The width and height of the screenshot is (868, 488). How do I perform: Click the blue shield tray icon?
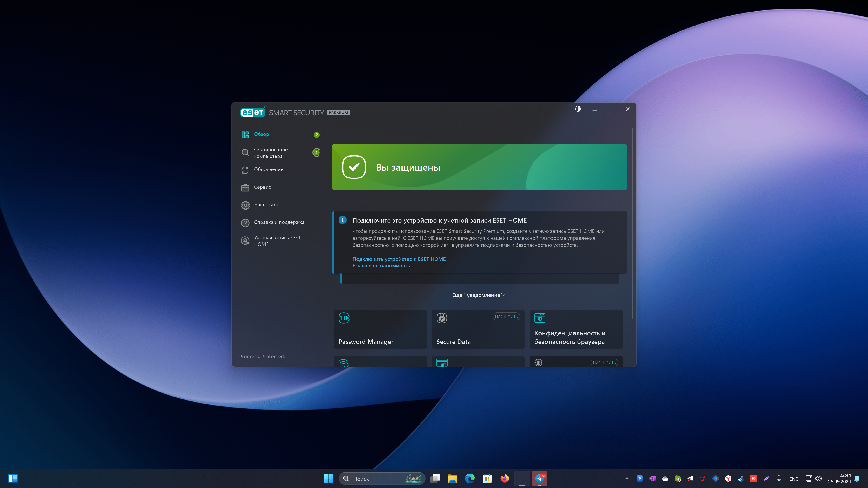coord(715,479)
